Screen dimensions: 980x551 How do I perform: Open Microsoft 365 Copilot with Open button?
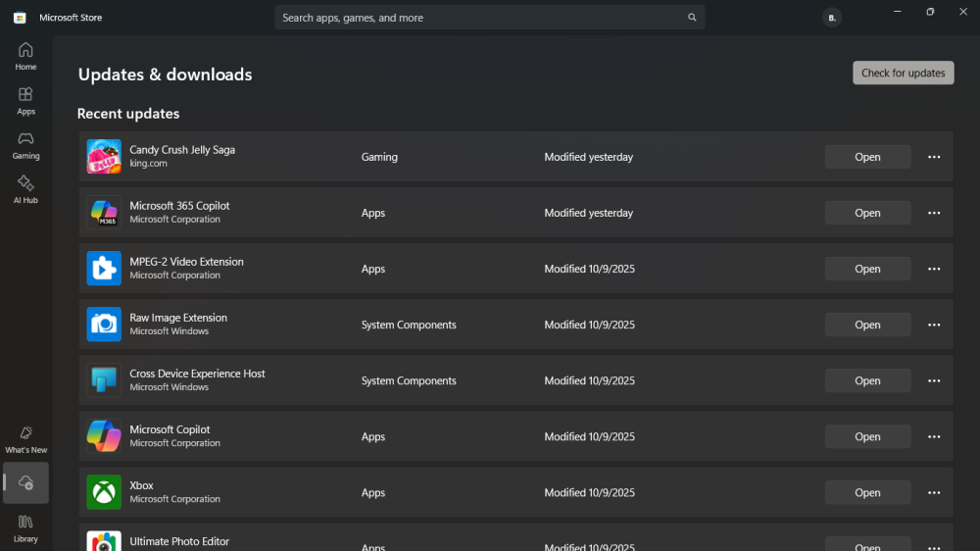(x=867, y=213)
